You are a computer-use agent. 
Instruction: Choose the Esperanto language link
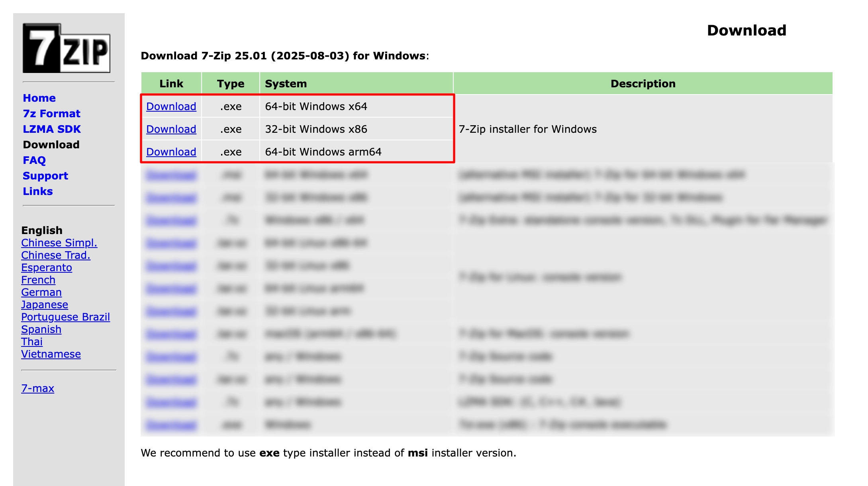point(47,268)
